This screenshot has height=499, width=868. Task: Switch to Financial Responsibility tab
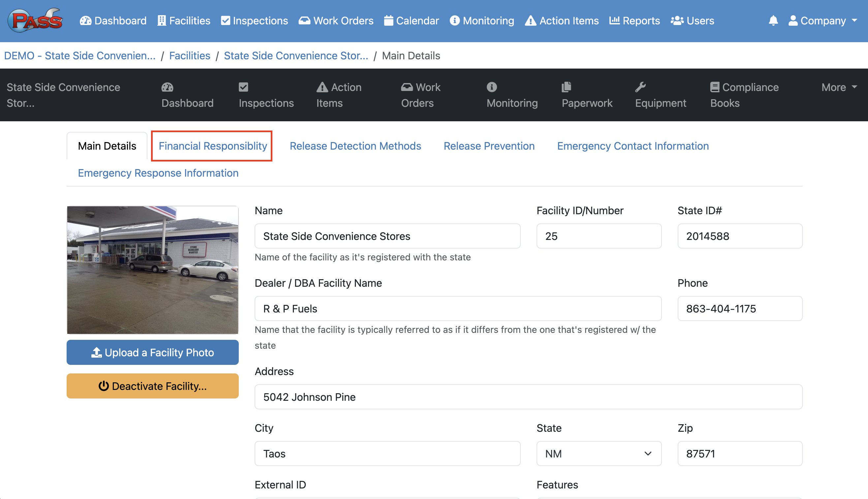point(212,146)
